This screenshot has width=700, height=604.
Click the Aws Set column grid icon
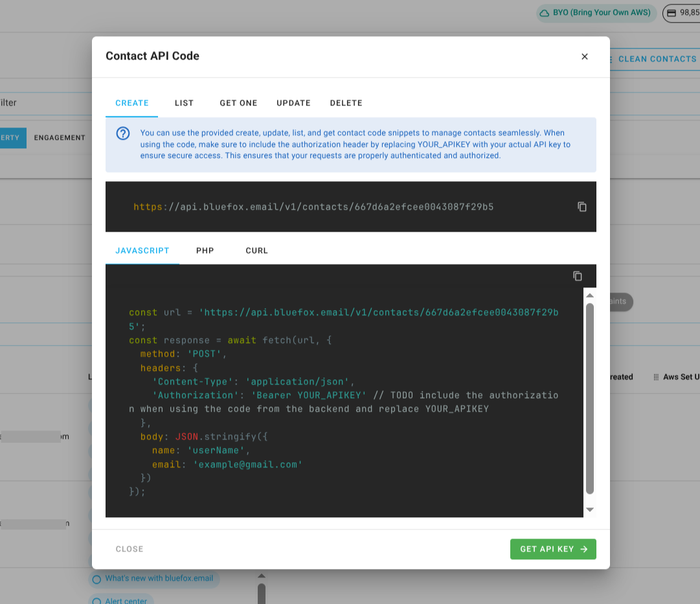click(x=656, y=377)
